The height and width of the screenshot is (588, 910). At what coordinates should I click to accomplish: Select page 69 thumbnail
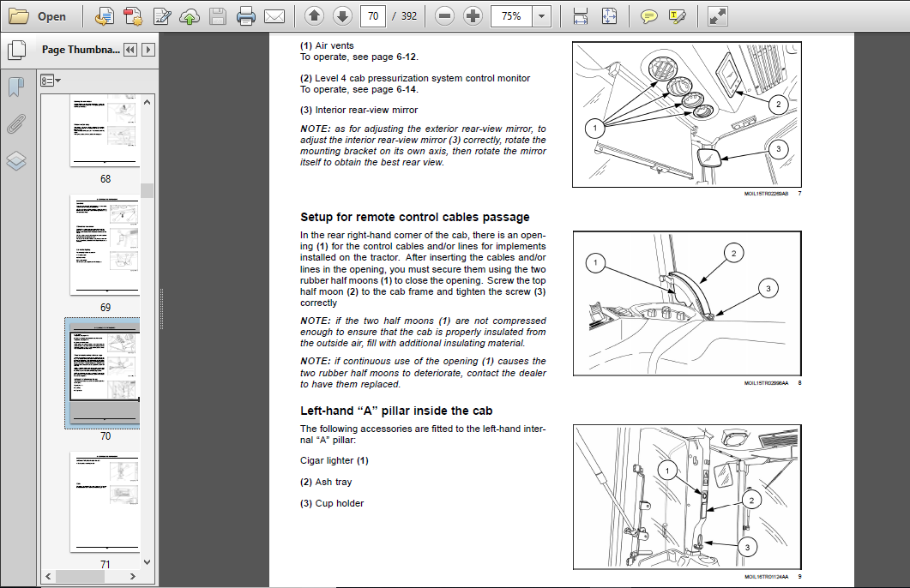(x=105, y=244)
